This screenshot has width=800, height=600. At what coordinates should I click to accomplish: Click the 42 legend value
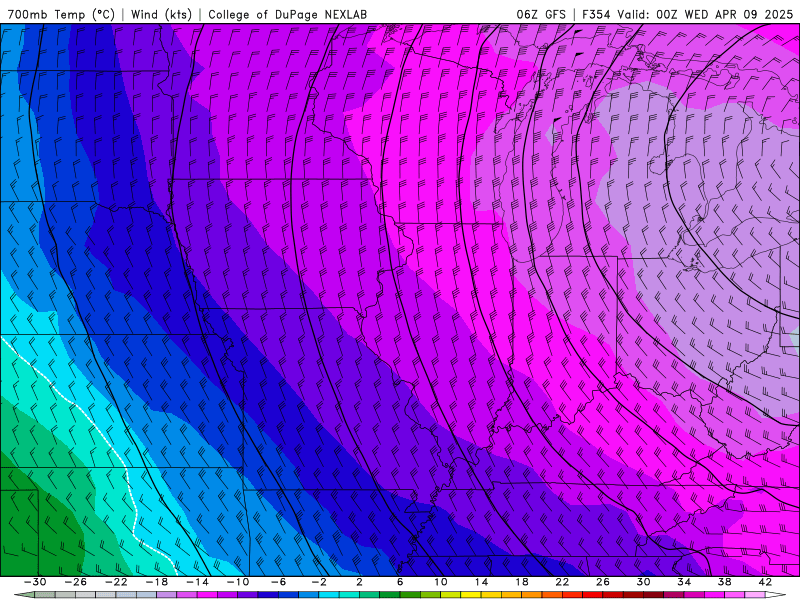point(765,582)
